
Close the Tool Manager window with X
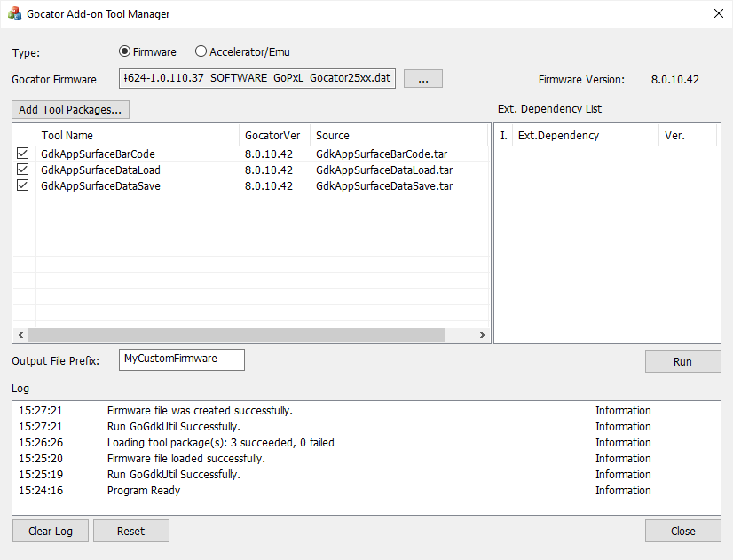pyautogui.click(x=719, y=13)
